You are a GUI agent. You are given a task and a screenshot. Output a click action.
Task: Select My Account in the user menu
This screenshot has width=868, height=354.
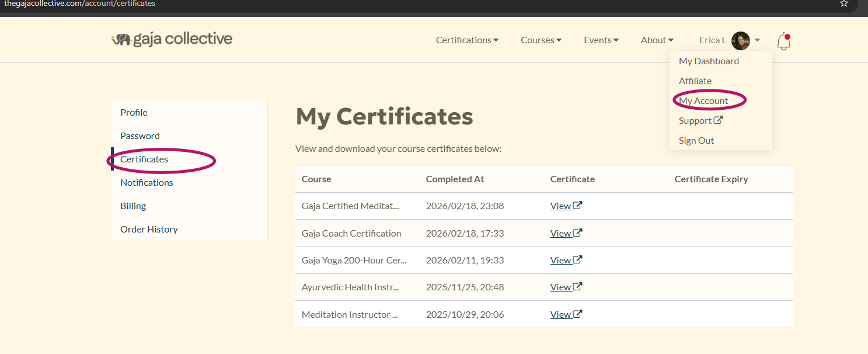click(703, 100)
